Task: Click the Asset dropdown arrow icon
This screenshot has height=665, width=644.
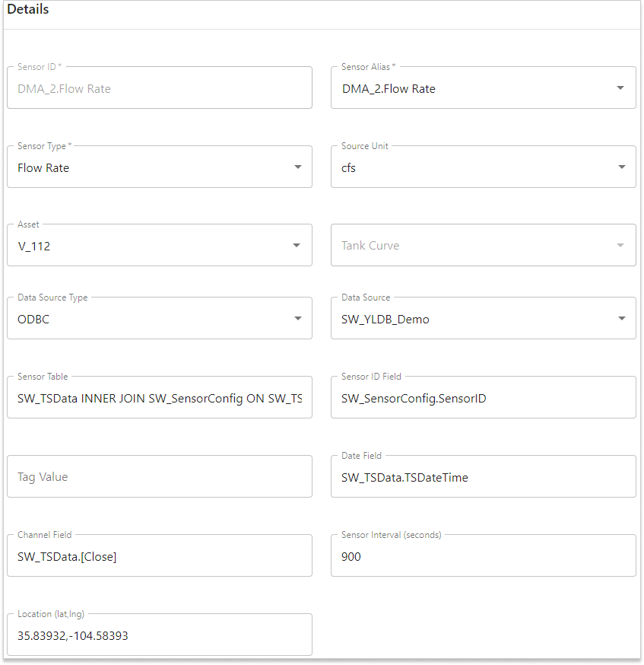Action: pyautogui.click(x=297, y=246)
